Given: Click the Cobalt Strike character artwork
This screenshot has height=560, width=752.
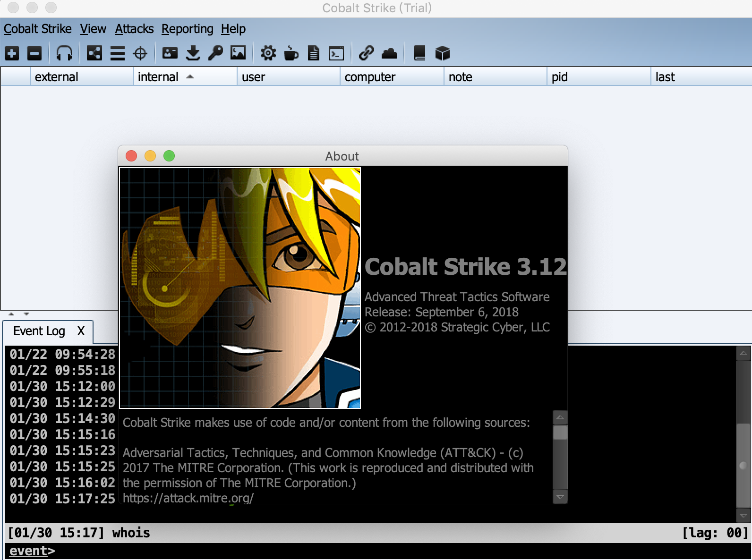Looking at the screenshot, I should point(240,288).
